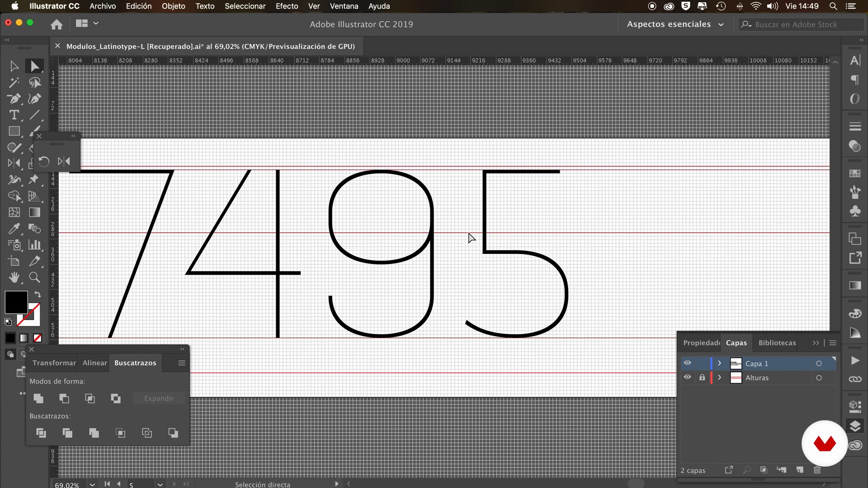
Task: Click the Exclude shape mode icon
Action: [x=116, y=399]
